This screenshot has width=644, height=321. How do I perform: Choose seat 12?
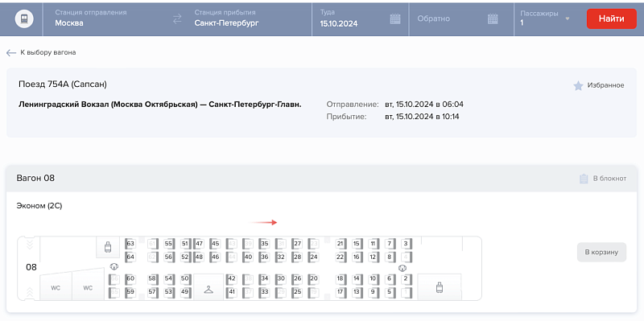(x=374, y=257)
